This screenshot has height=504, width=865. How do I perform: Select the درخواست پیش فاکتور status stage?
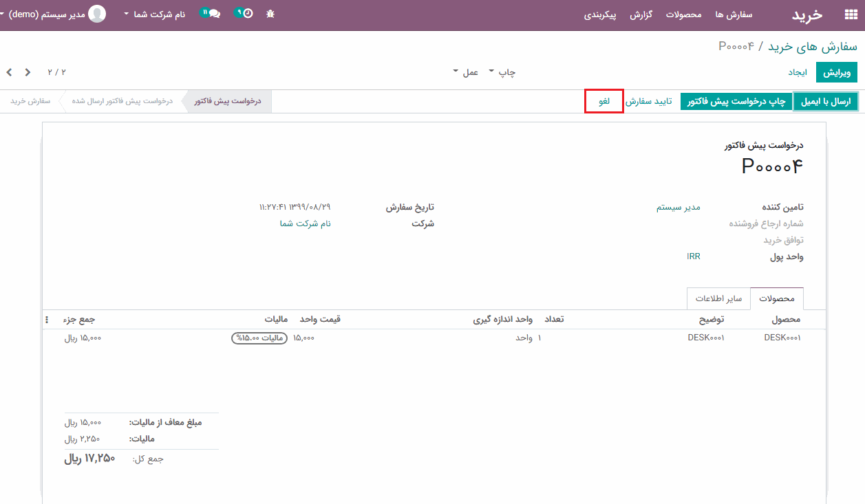tap(227, 102)
